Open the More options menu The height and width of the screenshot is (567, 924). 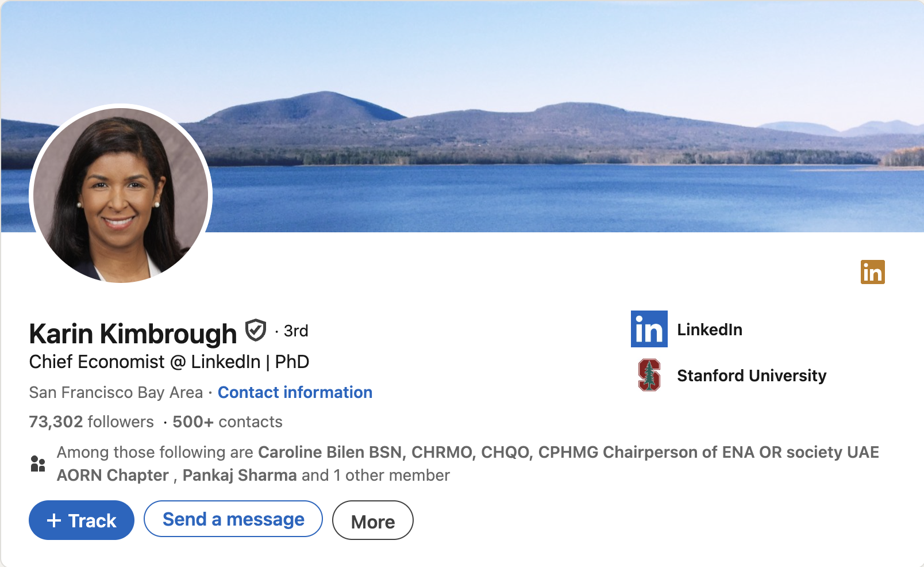(372, 521)
